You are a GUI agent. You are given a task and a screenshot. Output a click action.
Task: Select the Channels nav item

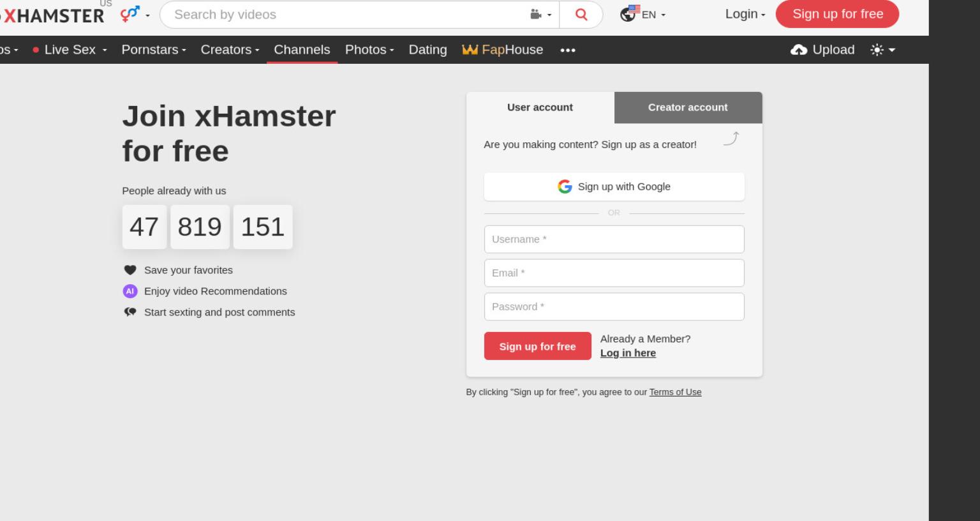(302, 50)
